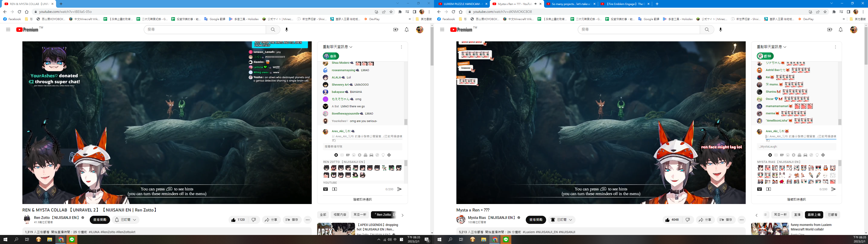Open extensions puzzle icon in right browser
The image size is (868, 244).
834,12
